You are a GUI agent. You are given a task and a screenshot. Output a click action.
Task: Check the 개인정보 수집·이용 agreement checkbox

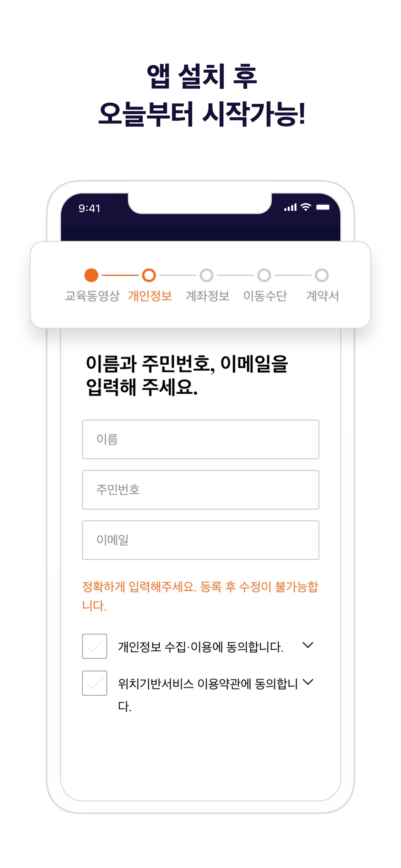[95, 646]
